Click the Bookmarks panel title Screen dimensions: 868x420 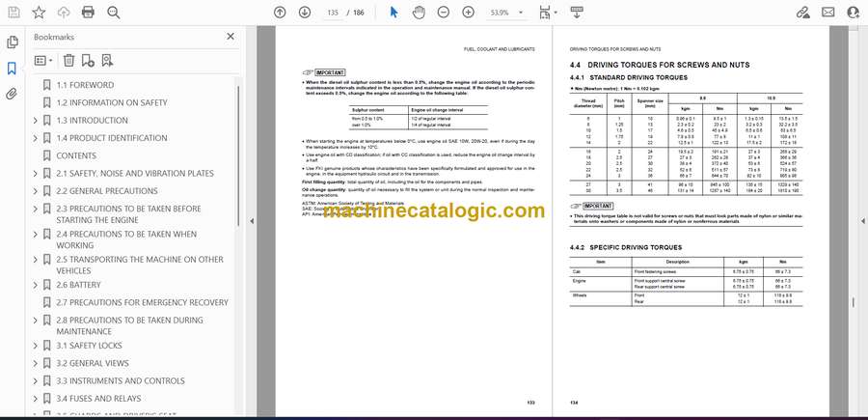point(54,37)
